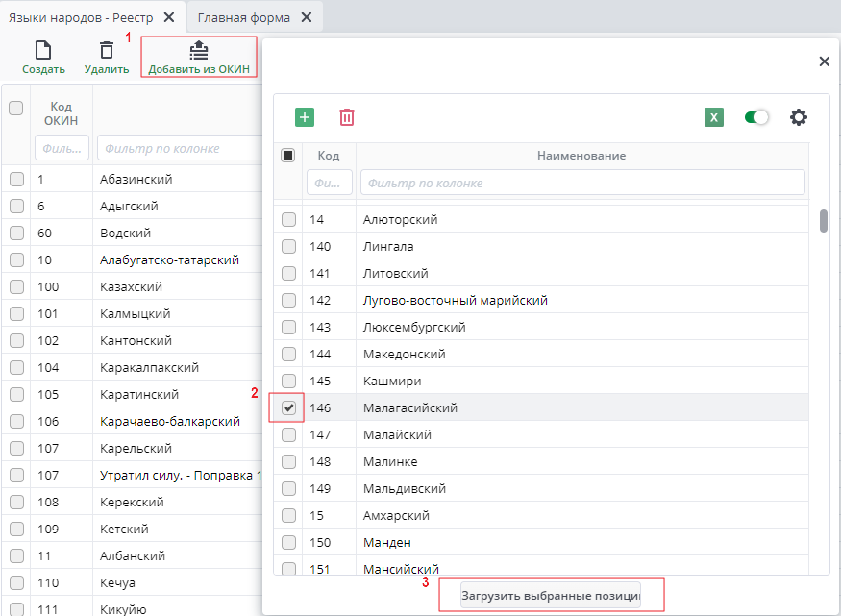Select the Кантонский row
The width and height of the screenshot is (841, 616).
pos(132,340)
